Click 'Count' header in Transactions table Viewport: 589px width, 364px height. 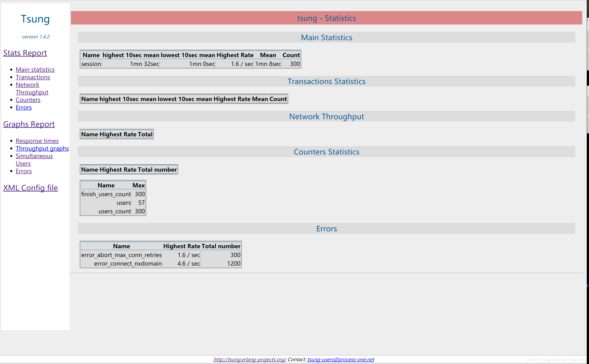278,99
